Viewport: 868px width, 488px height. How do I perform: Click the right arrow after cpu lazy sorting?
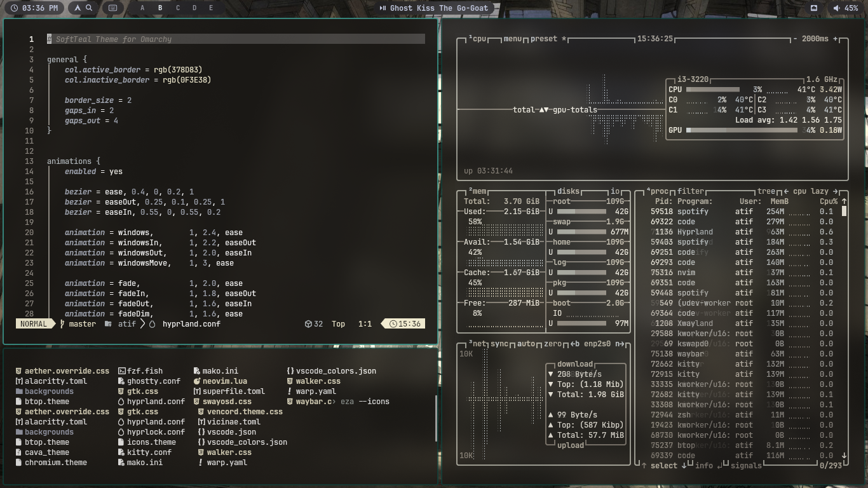coord(835,191)
